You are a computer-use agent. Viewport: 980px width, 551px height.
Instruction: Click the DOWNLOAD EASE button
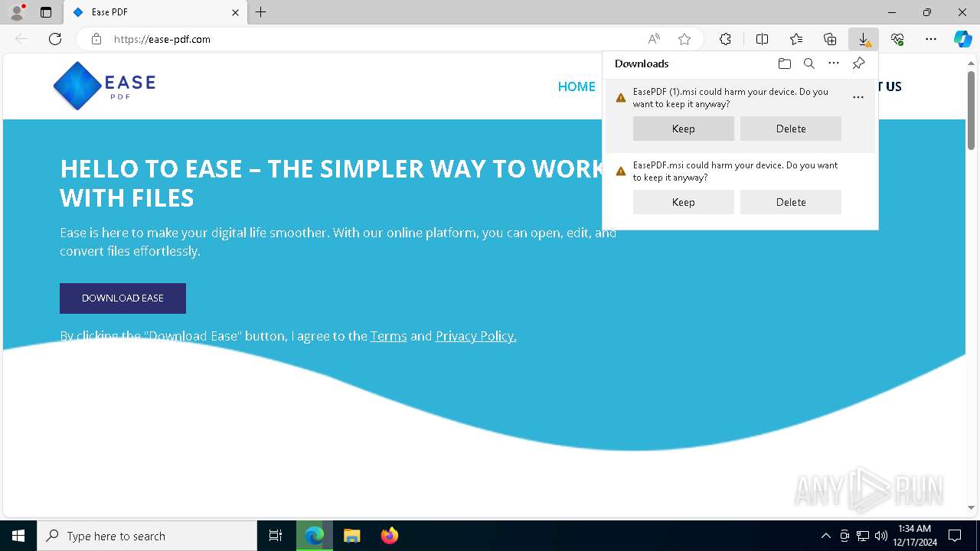(122, 298)
